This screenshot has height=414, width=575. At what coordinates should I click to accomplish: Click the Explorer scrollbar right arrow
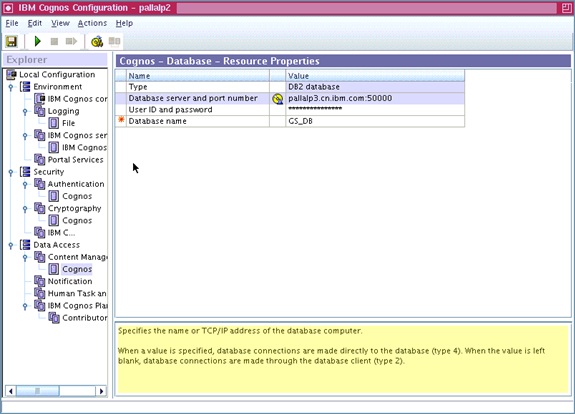tap(101, 391)
